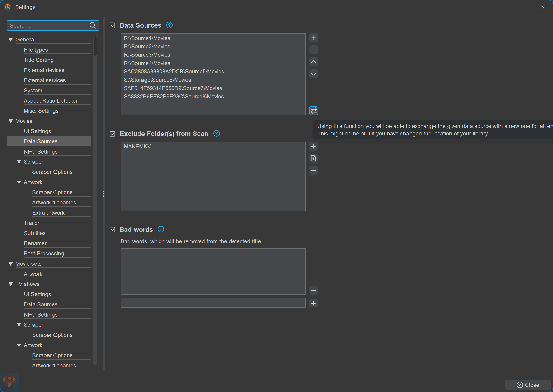Open the Renamer settings page
This screenshot has height=392, width=553.
click(35, 243)
